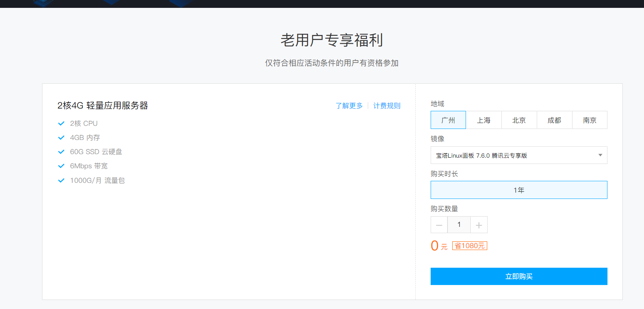Open the 了解更多 link
The width and height of the screenshot is (644, 309).
click(349, 106)
